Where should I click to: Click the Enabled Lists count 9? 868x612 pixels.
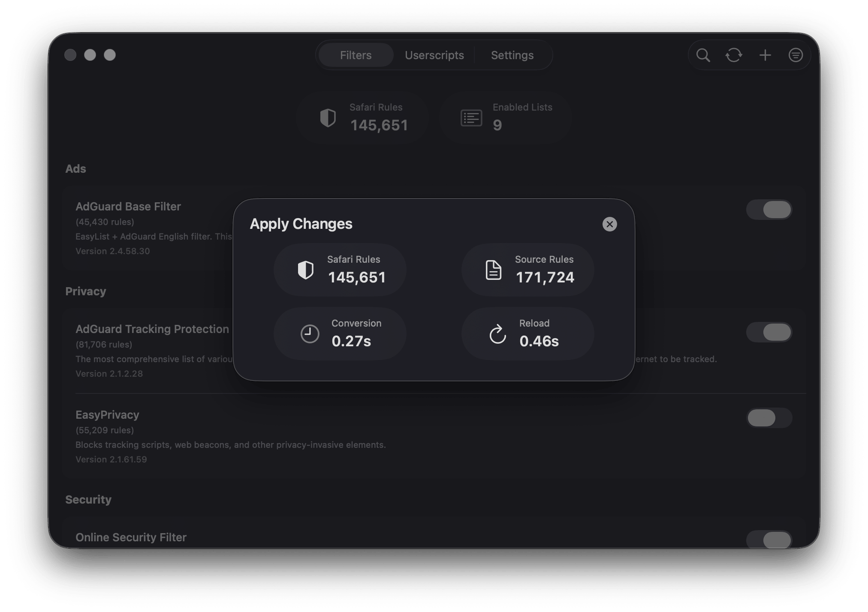[497, 125]
